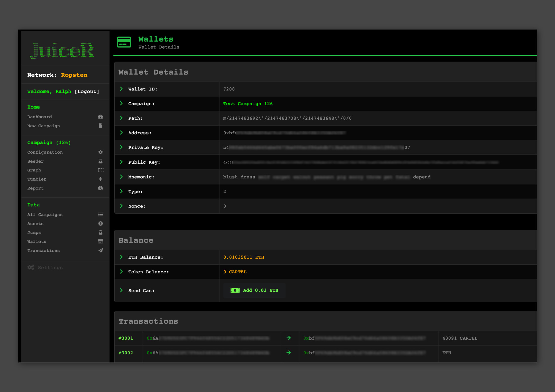
Task: Click the arrow icon in transaction #3001
Action: tap(289, 338)
